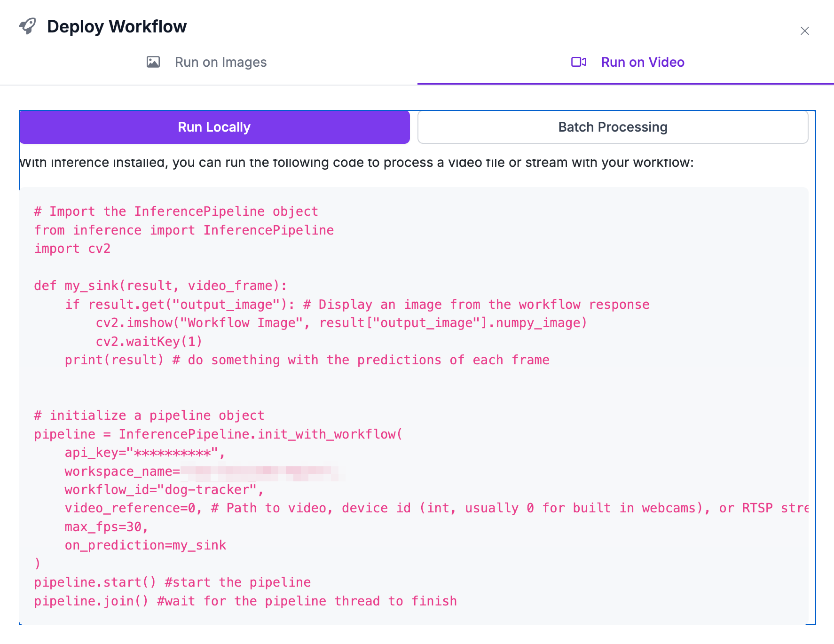Click the 'cv2.waitKey(1)' code line

coord(149,342)
